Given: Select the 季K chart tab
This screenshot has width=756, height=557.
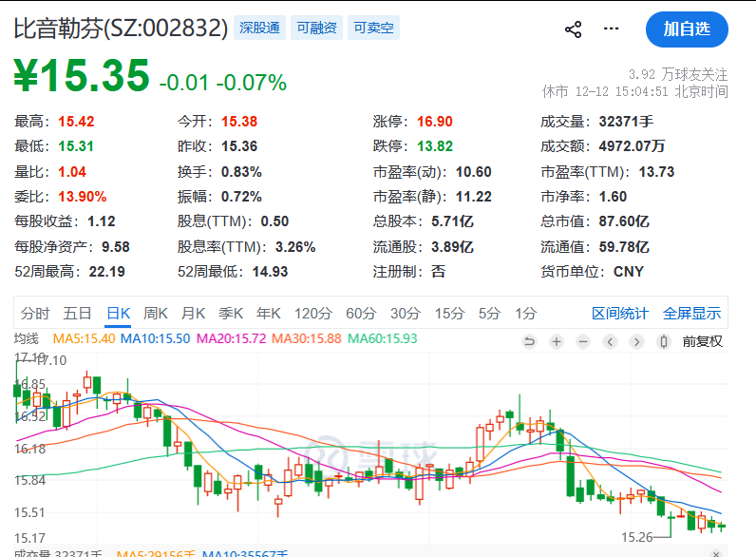Looking at the screenshot, I should (231, 314).
